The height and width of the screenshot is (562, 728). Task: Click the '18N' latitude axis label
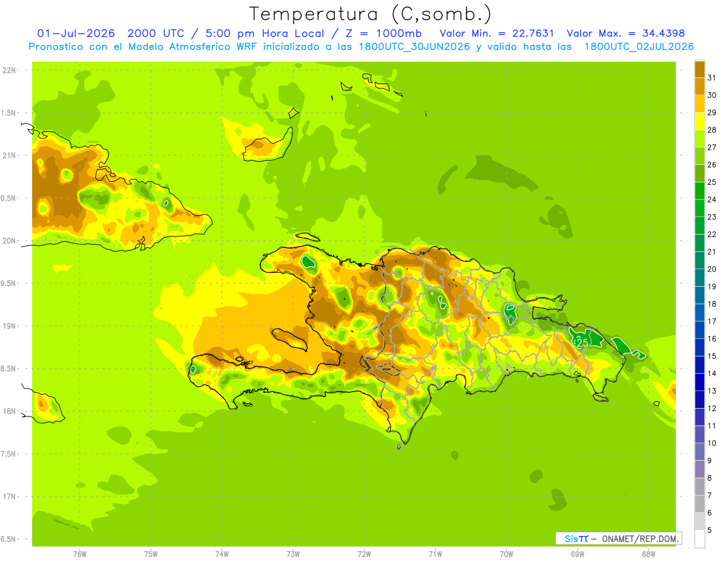8,411
